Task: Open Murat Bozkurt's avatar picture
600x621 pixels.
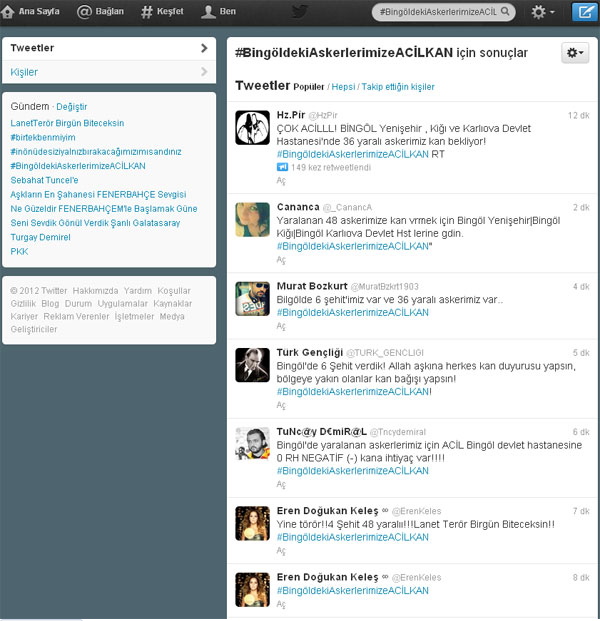Action: pyautogui.click(x=252, y=299)
